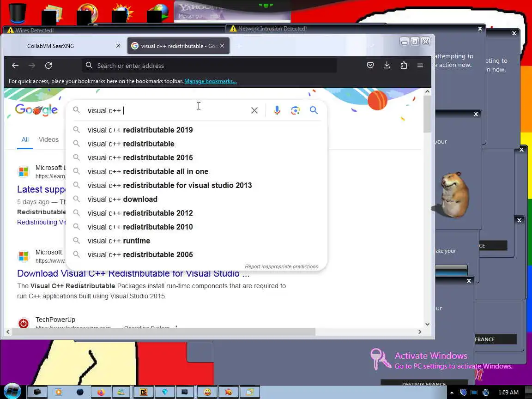This screenshot has width=532, height=399.
Task: Open Manage bookmarks link
Action: coord(211,81)
